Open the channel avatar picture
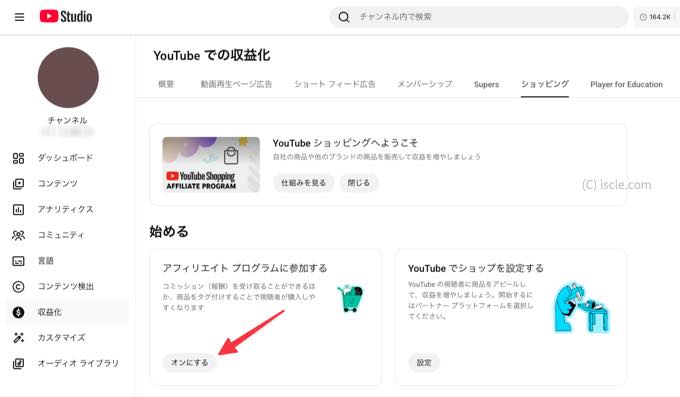Viewport: 680px width, 397px height. point(68,78)
